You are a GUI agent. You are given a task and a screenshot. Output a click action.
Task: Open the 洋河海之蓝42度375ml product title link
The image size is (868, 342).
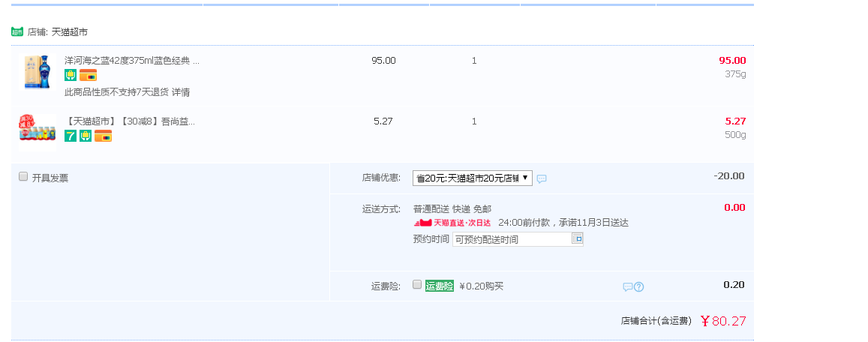tap(132, 60)
